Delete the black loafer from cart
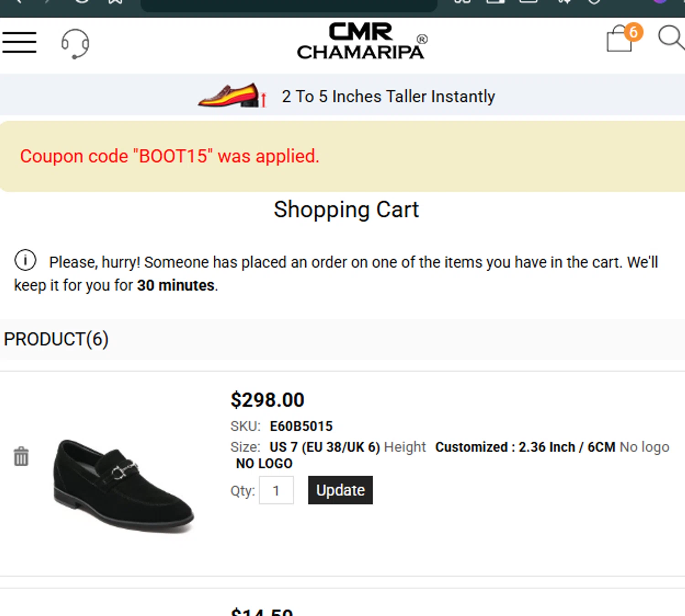Image resolution: width=685 pixels, height=616 pixels. click(x=21, y=456)
